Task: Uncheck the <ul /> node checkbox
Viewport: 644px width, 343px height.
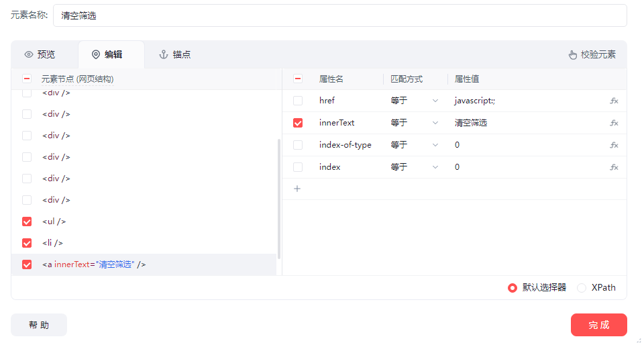Action: coord(27,222)
